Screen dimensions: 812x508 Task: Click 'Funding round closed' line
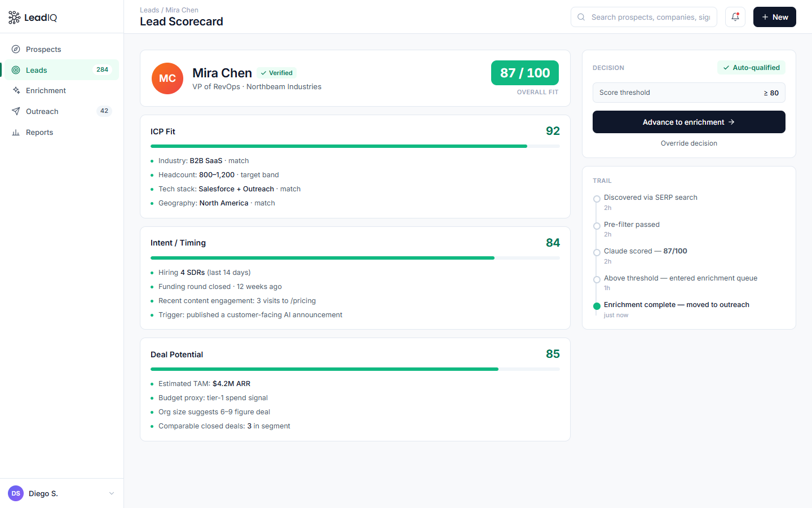pyautogui.click(x=220, y=287)
